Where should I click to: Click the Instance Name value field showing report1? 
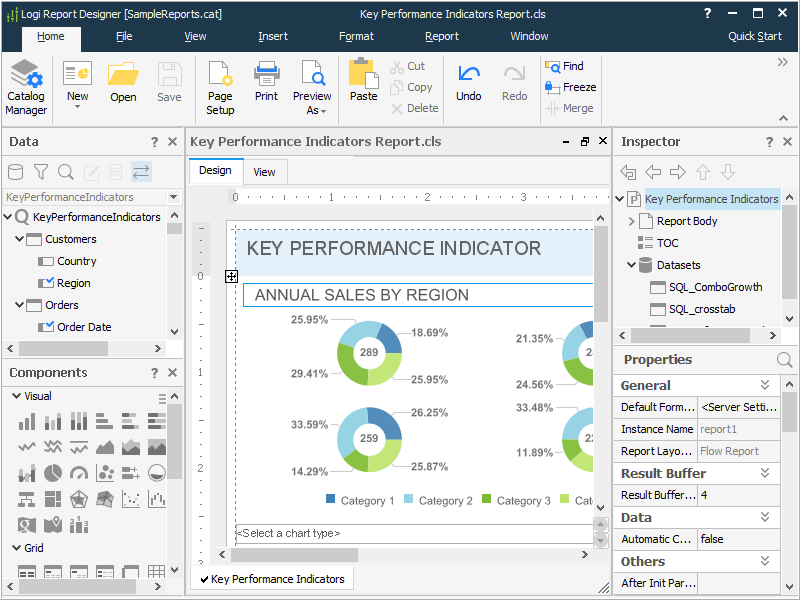click(x=738, y=428)
